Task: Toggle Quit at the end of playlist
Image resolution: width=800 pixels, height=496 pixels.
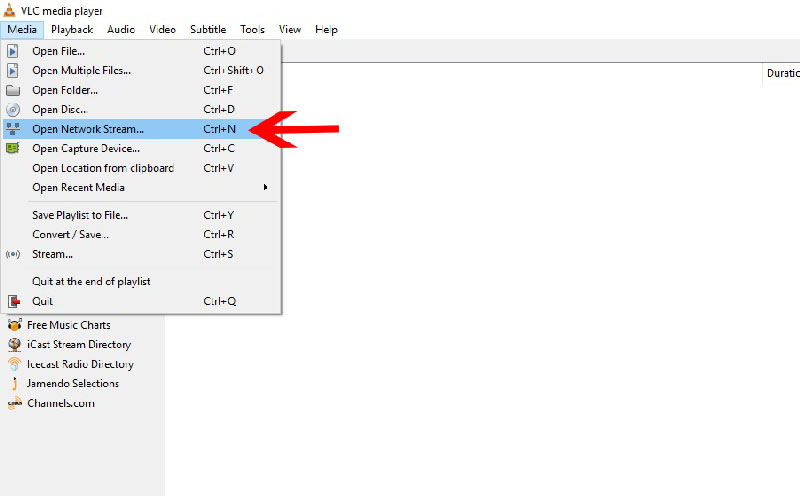Action: [141, 282]
